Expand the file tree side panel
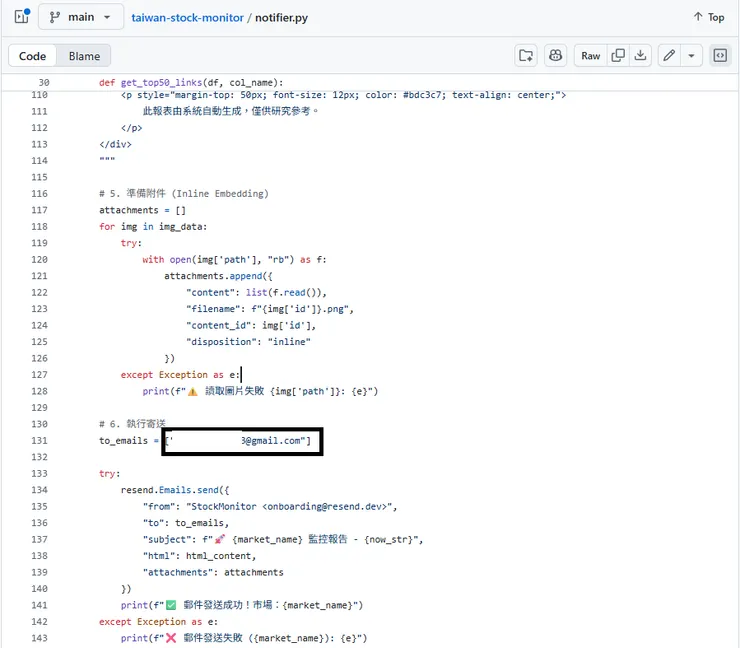This screenshot has height=648, width=740. 21,17
